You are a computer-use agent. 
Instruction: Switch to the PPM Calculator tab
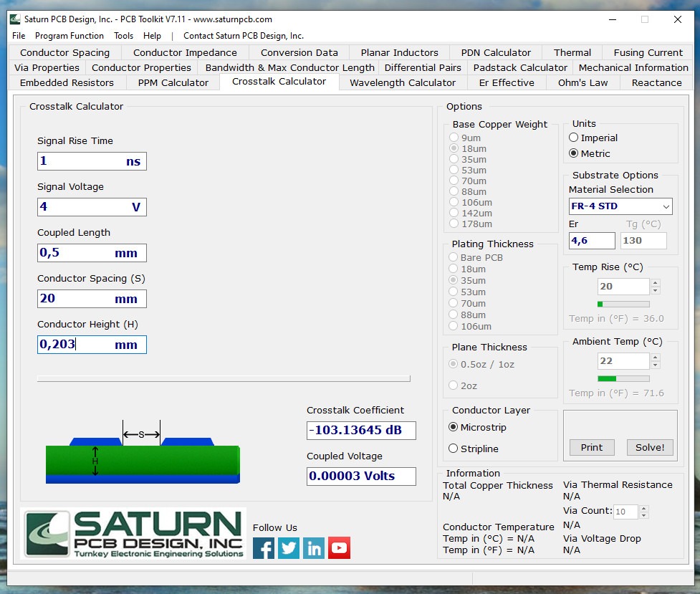[x=173, y=82]
